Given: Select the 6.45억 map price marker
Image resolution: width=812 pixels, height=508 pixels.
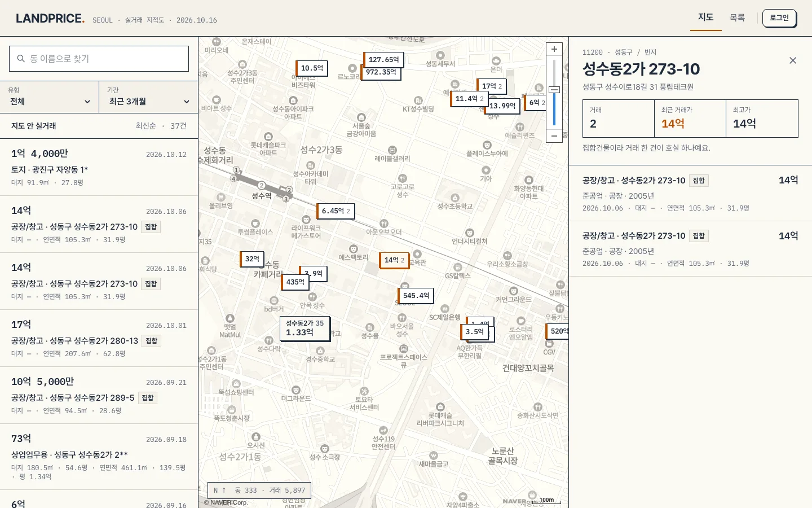Looking at the screenshot, I should [336, 211].
